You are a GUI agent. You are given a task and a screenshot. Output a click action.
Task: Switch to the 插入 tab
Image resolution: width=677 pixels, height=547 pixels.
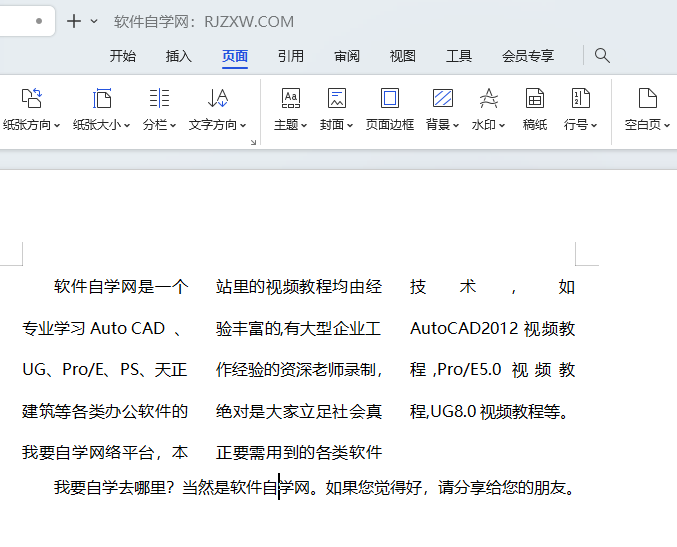(x=178, y=56)
